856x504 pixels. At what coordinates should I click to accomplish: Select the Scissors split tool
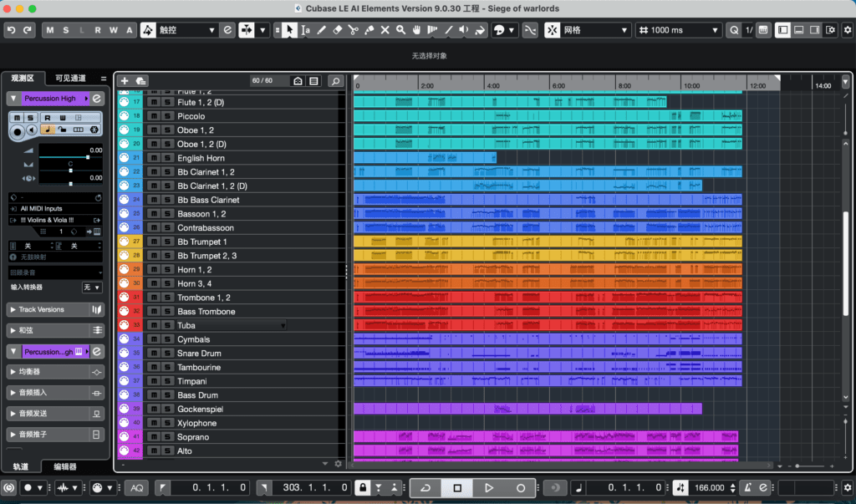[x=354, y=30]
